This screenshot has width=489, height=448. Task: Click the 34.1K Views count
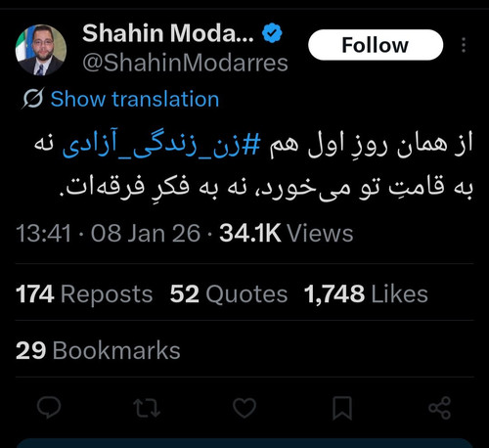[x=287, y=234]
